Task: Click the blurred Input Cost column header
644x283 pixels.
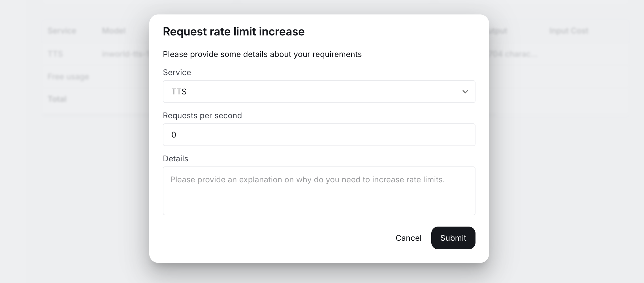Action: [569, 31]
